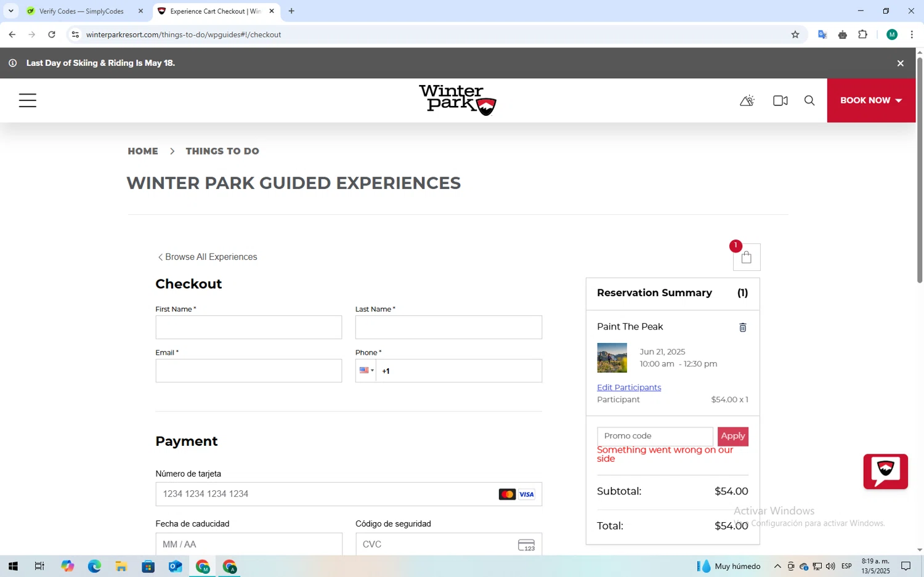
Task: Go to HOME breadcrumb
Action: (x=143, y=151)
